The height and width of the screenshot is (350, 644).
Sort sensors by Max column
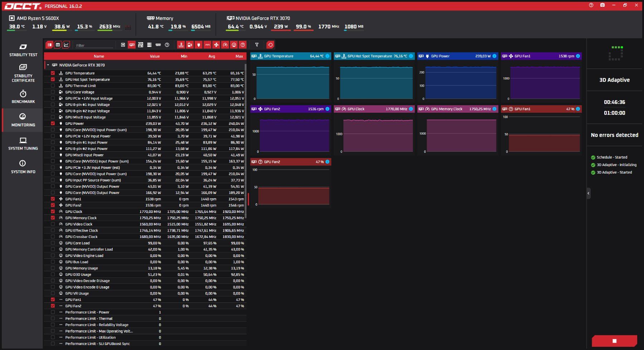pyautogui.click(x=239, y=56)
